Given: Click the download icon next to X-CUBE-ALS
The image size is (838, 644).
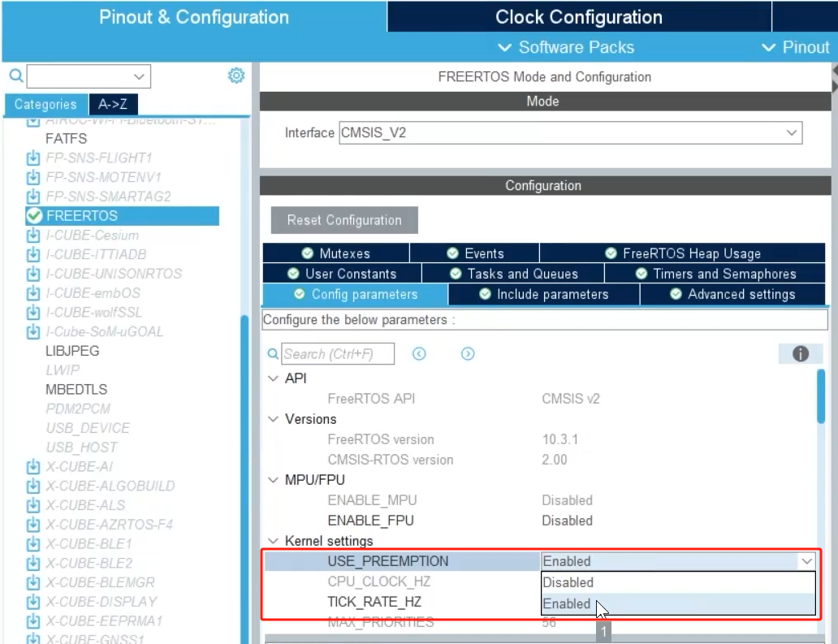Looking at the screenshot, I should coord(33,505).
